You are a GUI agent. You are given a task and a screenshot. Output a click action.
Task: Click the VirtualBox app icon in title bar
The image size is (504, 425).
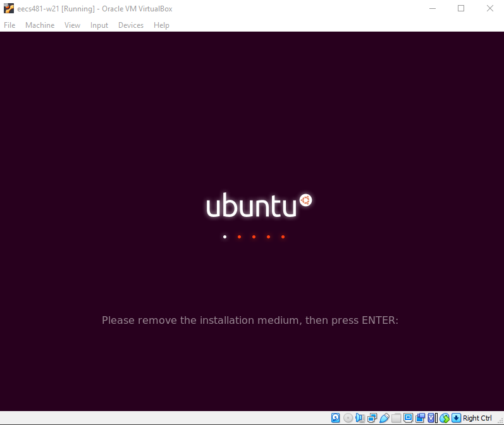[9, 8]
